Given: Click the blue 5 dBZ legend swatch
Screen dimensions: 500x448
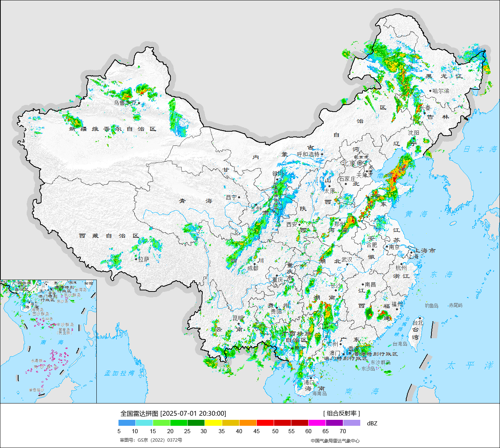Looking at the screenshot, I should click(127, 423).
